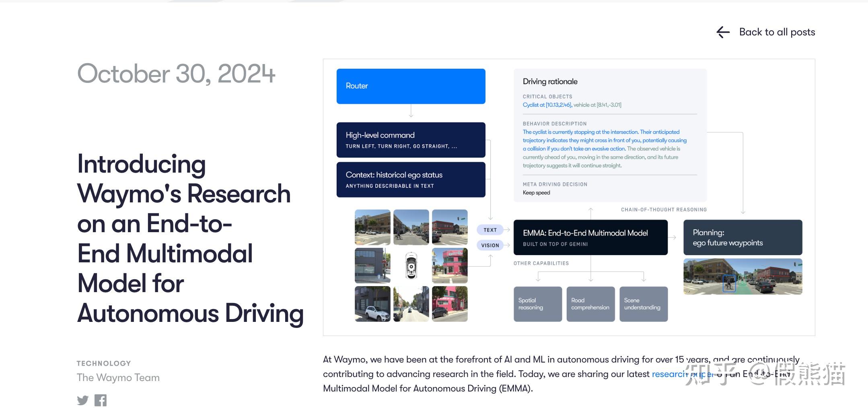868x408 pixels.
Task: Click the cyclist street photo under Planning
Action: pos(743,276)
